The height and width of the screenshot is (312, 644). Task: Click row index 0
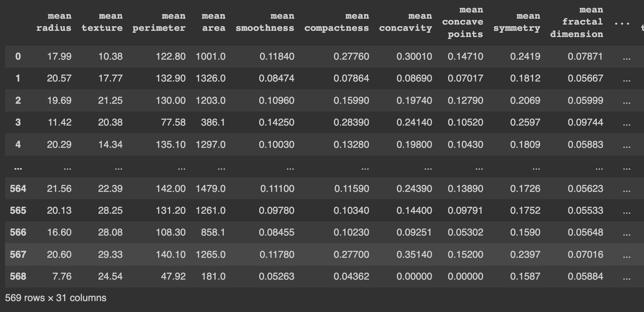coord(18,57)
